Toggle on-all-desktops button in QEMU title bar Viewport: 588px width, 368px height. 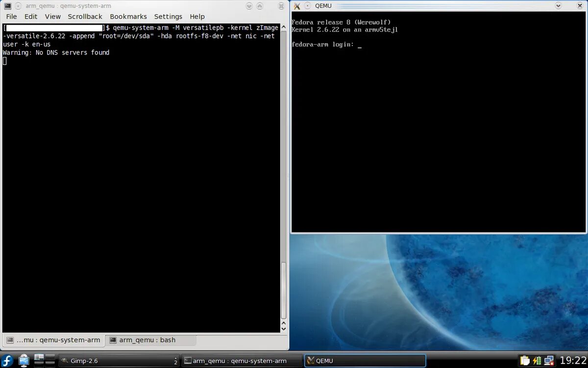(307, 6)
